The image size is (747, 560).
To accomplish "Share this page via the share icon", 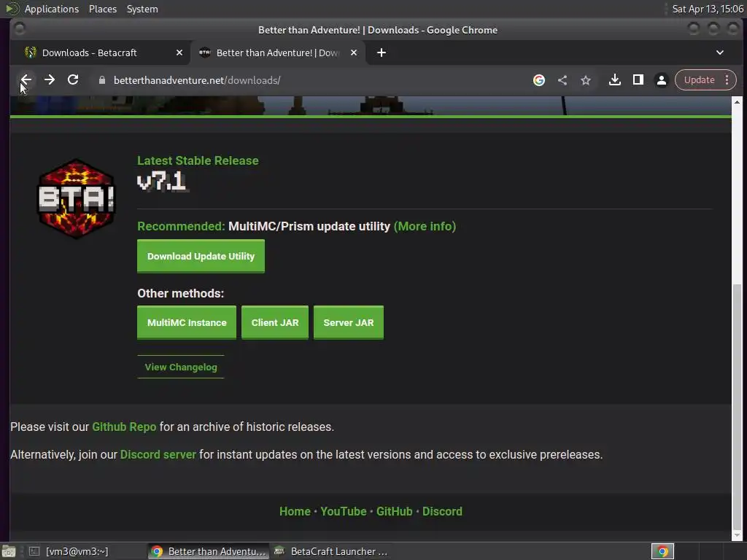I will (562, 80).
